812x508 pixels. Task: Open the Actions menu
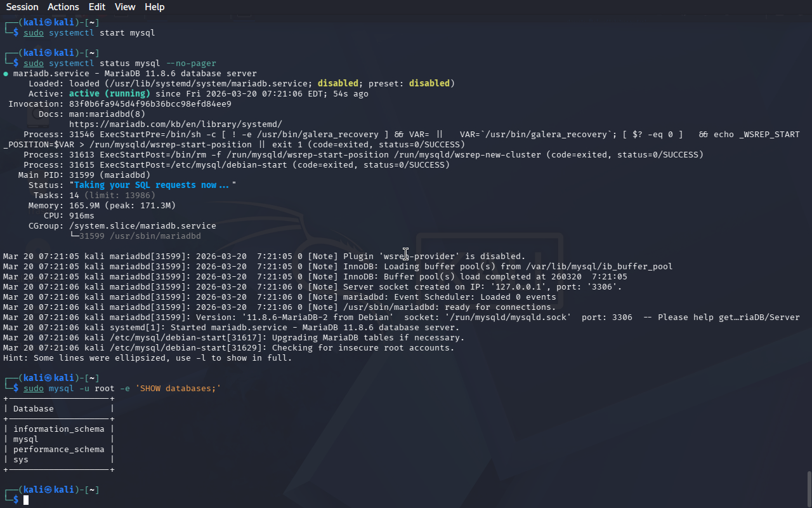63,7
